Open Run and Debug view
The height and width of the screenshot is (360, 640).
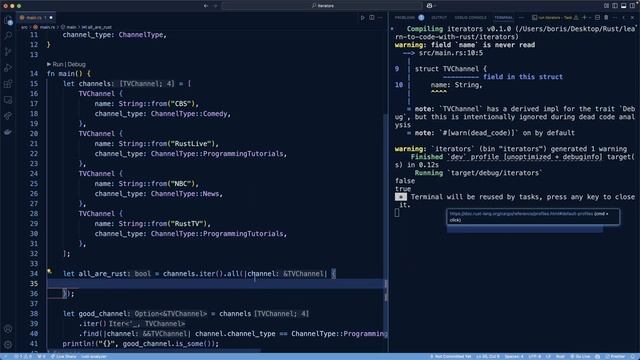pyautogui.click(x=8, y=68)
